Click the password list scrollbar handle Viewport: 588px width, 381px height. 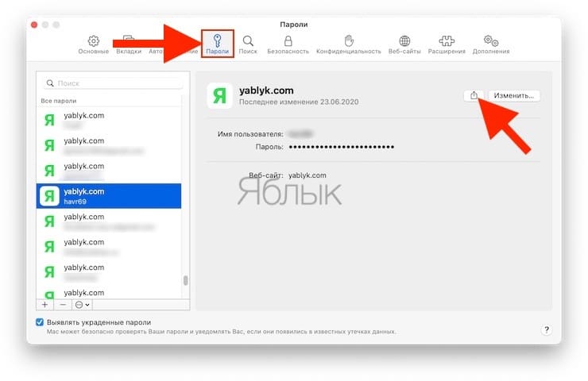point(186,280)
